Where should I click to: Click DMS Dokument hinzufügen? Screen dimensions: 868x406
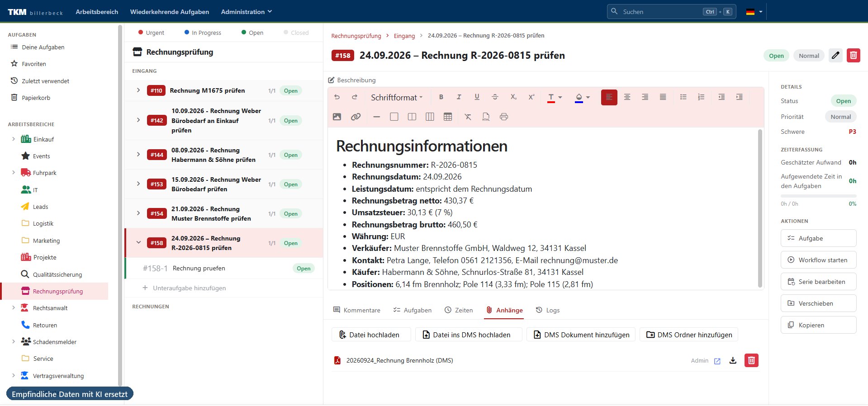581,335
